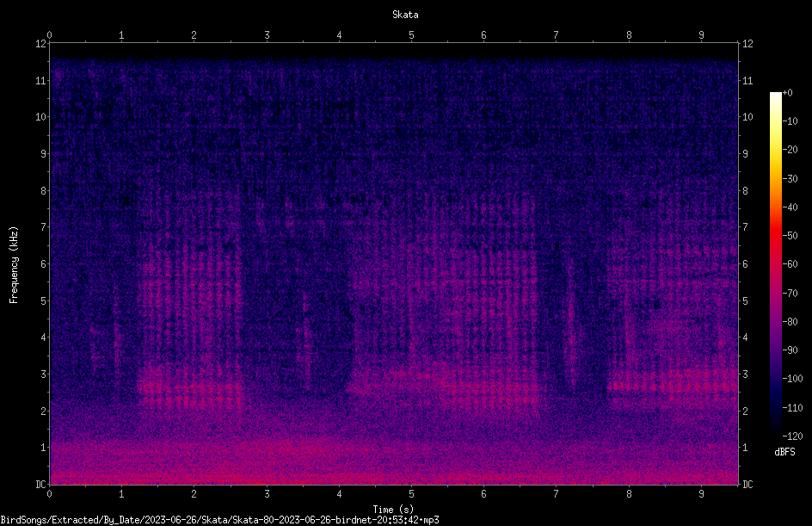Click the "+0" value on the color scale
Image resolution: width=812 pixels, height=526 pixels.
pyautogui.click(x=787, y=93)
